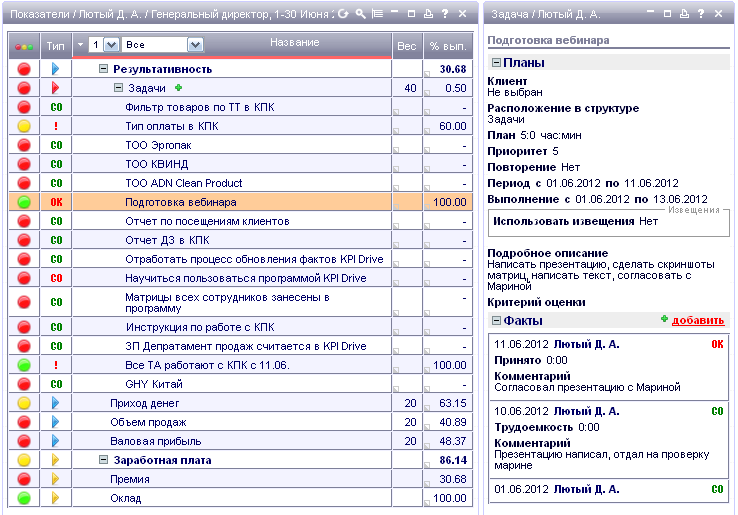Click the green CO icon for ТОО Эргопак

56,145
